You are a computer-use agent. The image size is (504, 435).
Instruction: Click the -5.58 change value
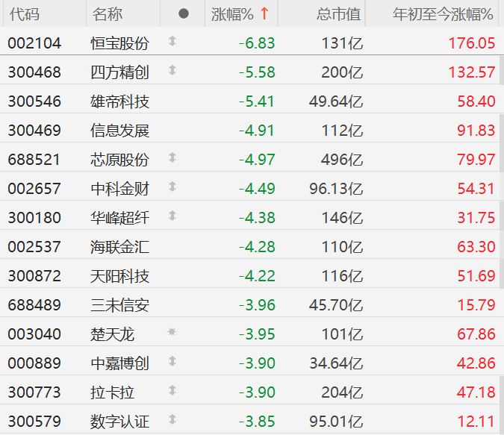[x=257, y=72]
